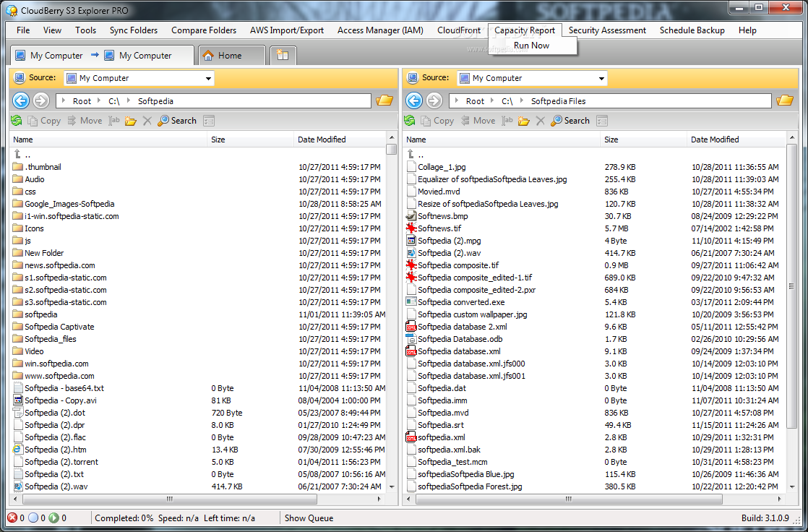
Task: Click left pane Source computer icon
Action: [20, 78]
